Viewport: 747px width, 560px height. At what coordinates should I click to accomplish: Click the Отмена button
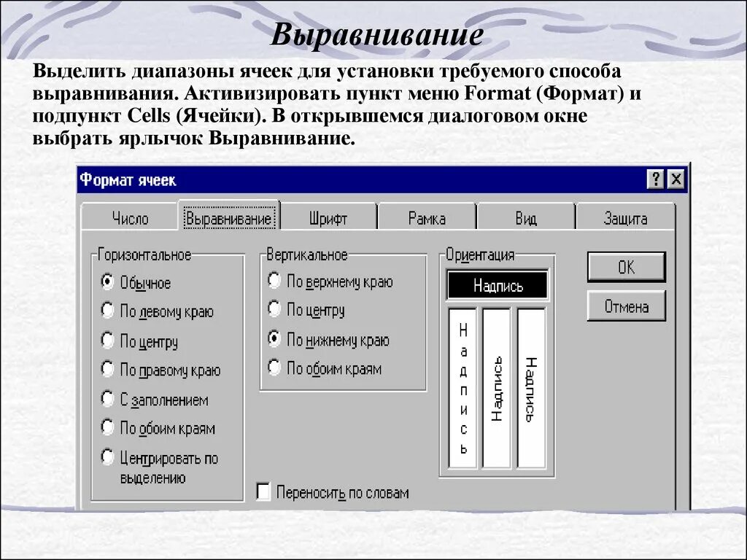(626, 306)
